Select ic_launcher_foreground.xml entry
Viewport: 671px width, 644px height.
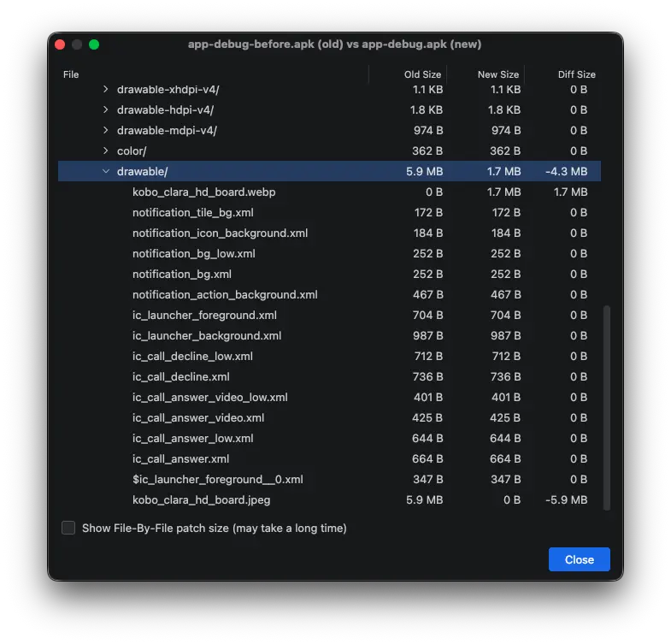[204, 315]
